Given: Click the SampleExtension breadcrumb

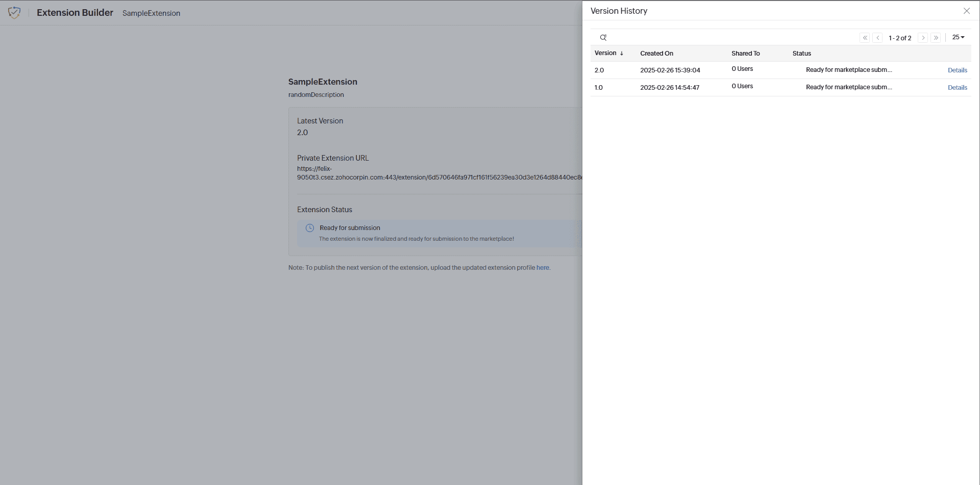Looking at the screenshot, I should (x=151, y=13).
